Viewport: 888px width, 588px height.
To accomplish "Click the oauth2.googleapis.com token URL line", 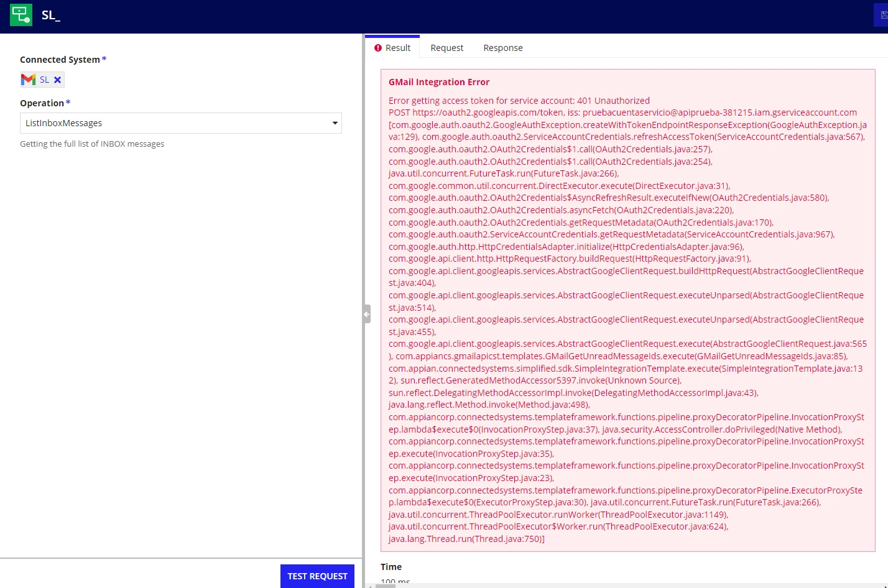I will pyautogui.click(x=622, y=113).
